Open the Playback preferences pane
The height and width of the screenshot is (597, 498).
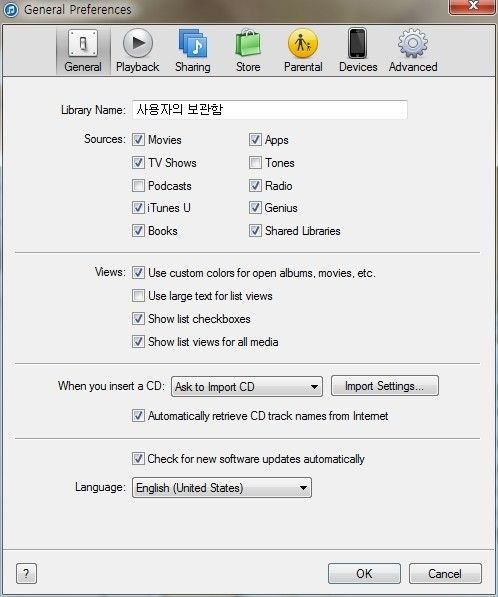click(137, 50)
